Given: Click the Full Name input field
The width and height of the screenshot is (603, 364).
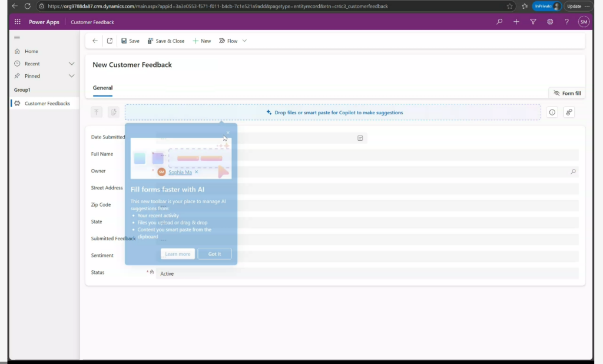Looking at the screenshot, I should (x=367, y=155).
